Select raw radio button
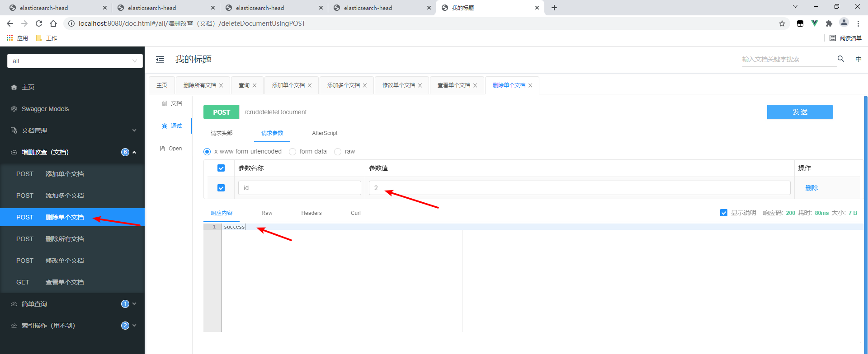Screen dimensions: 868x354 [338, 152]
